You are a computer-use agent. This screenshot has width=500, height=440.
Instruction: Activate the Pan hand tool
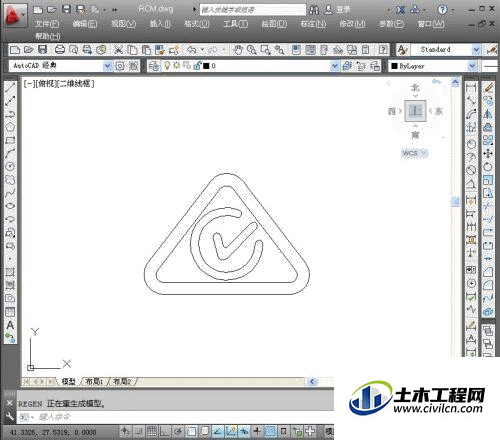(x=238, y=50)
